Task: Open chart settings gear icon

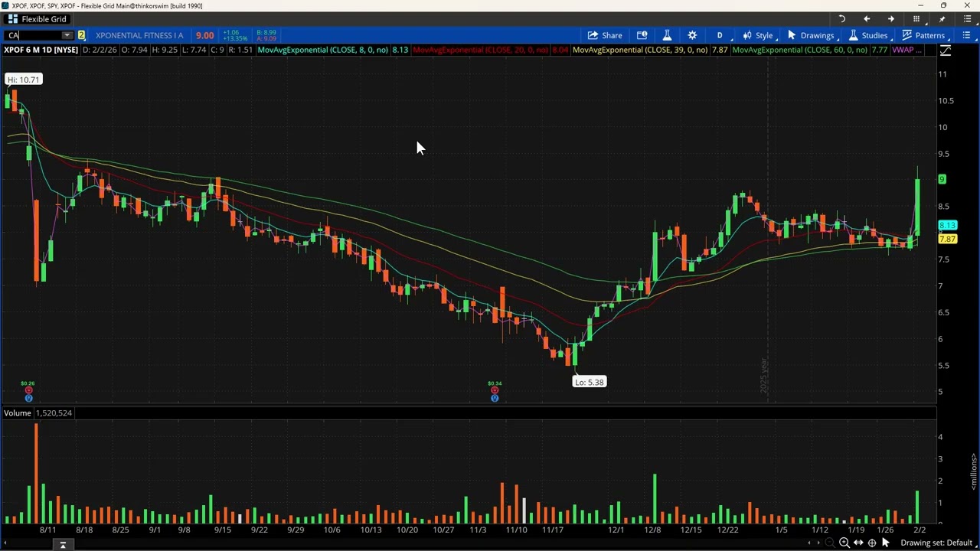Action: click(x=692, y=35)
